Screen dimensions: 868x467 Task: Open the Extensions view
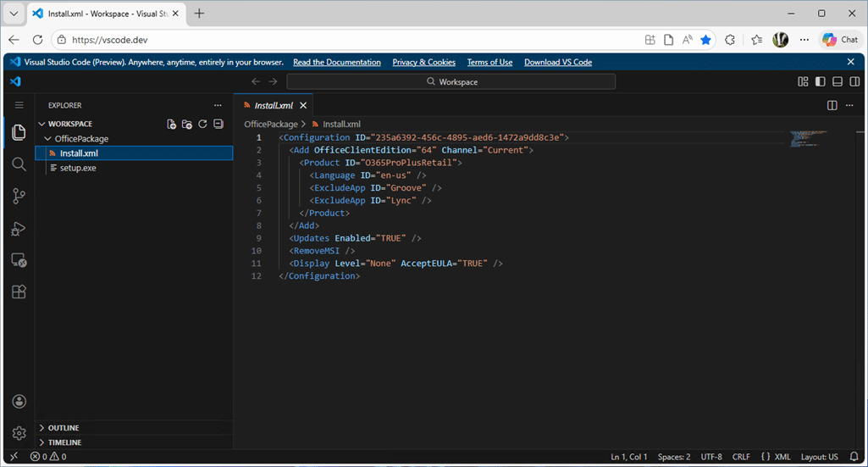click(x=19, y=292)
